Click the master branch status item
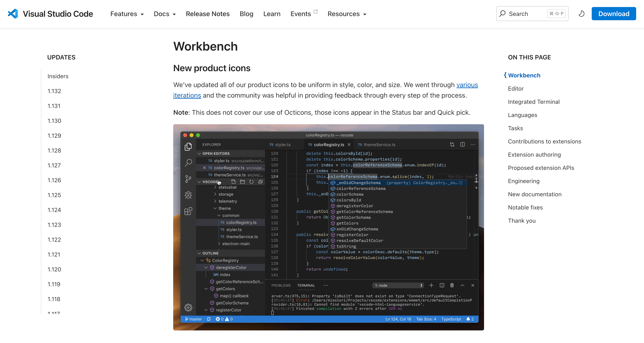The image size is (644, 343). pos(193,319)
